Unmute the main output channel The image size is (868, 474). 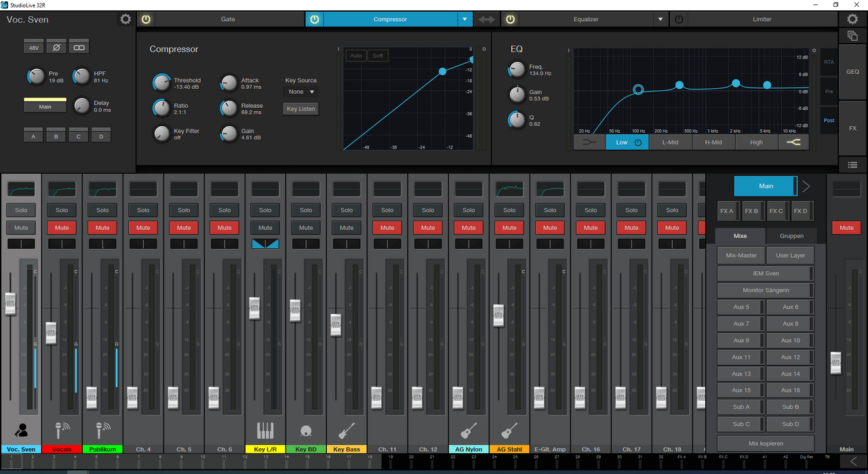pyautogui.click(x=846, y=228)
